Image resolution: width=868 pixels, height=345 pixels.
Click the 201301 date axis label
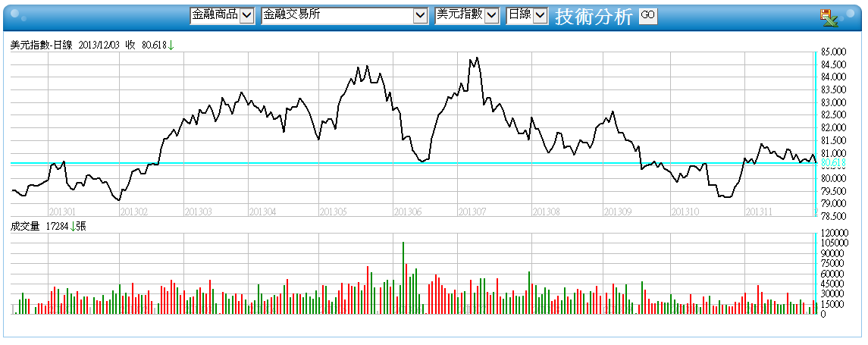(x=63, y=212)
